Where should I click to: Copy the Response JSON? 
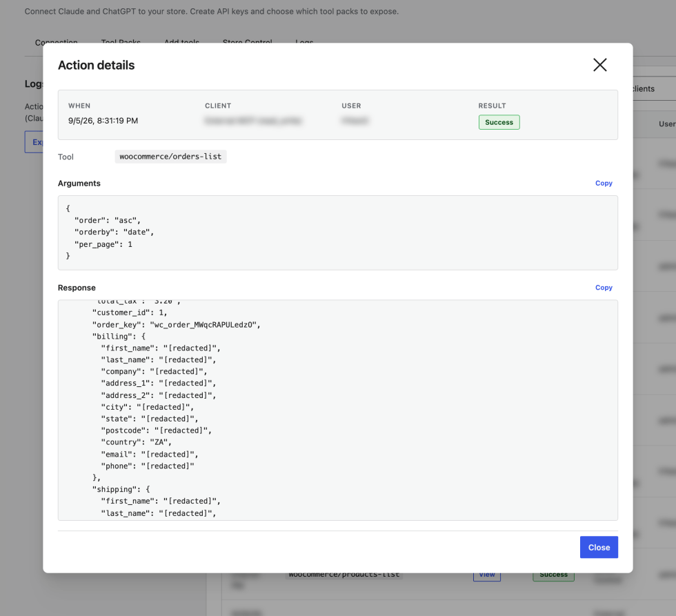(604, 288)
